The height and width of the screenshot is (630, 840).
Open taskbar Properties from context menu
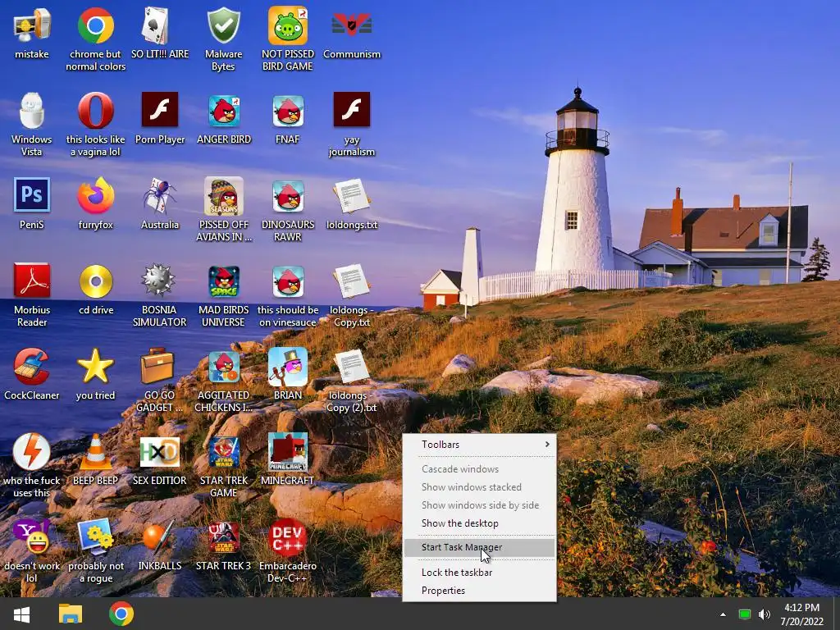coord(479,591)
